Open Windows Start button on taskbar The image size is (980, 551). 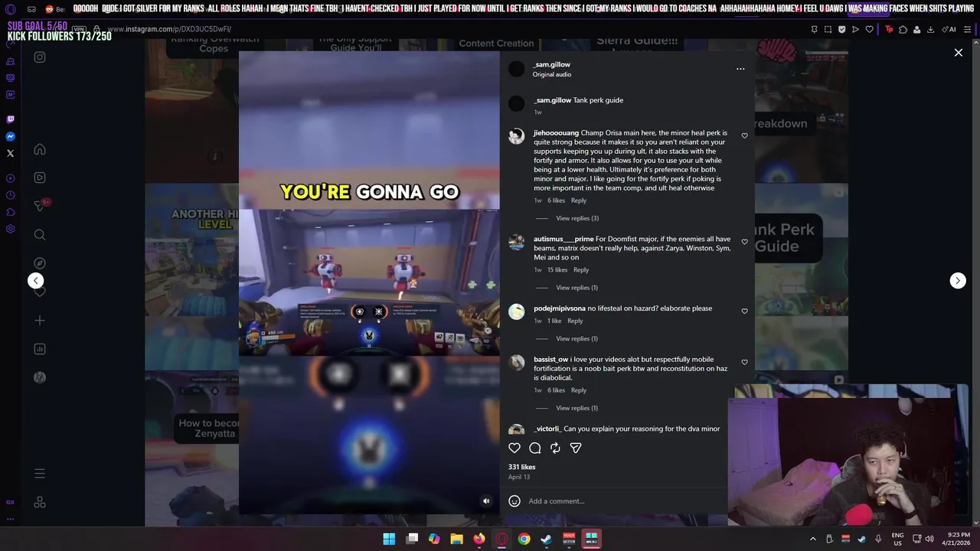(389, 539)
